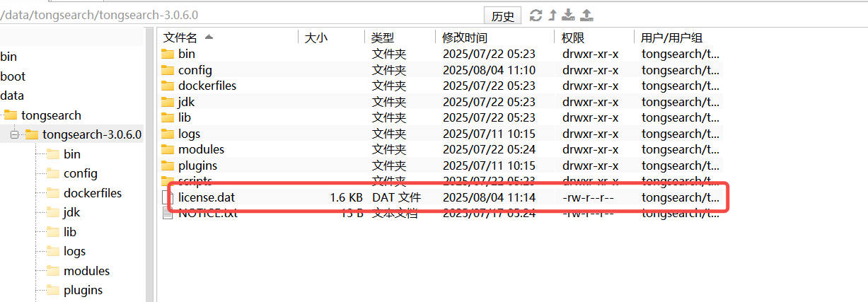Select tongsearch folder in tree
This screenshot has width=868, height=302.
[x=51, y=115]
